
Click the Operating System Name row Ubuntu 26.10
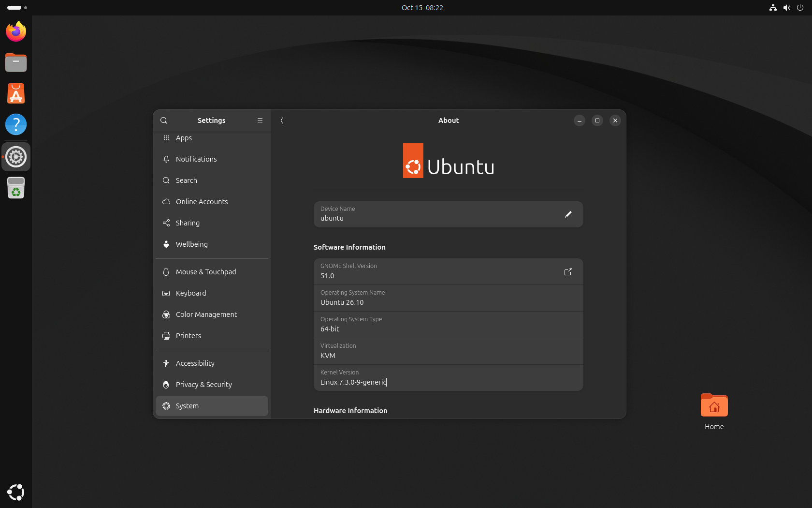(x=448, y=298)
